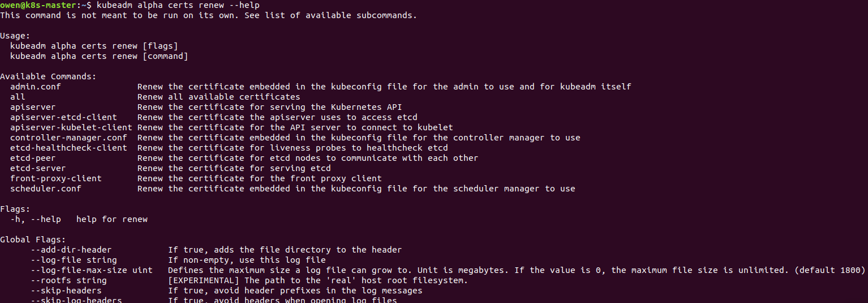Select the etcd-server command text
Viewport: 868px width, 303px height.
[x=38, y=168]
